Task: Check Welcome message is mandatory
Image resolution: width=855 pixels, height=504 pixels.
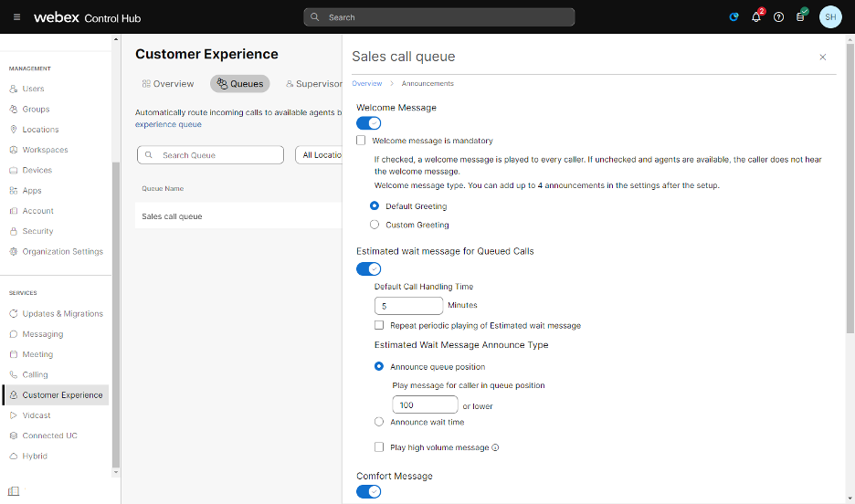Action: click(x=361, y=141)
